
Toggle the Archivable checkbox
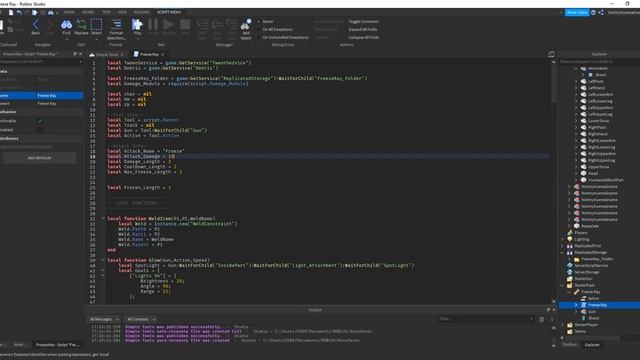pyautogui.click(x=40, y=121)
